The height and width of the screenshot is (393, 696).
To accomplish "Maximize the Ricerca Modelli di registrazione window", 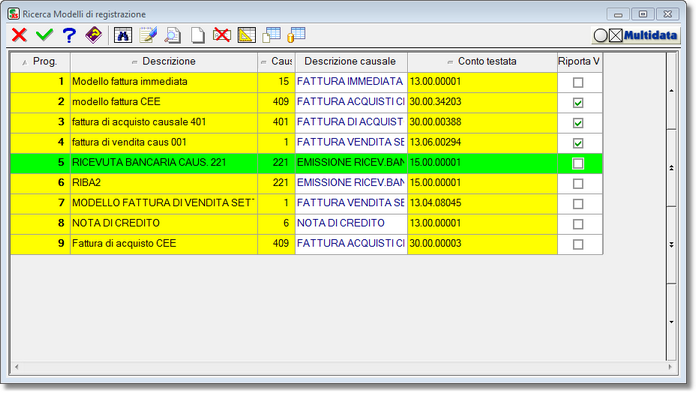I will coord(643,14).
